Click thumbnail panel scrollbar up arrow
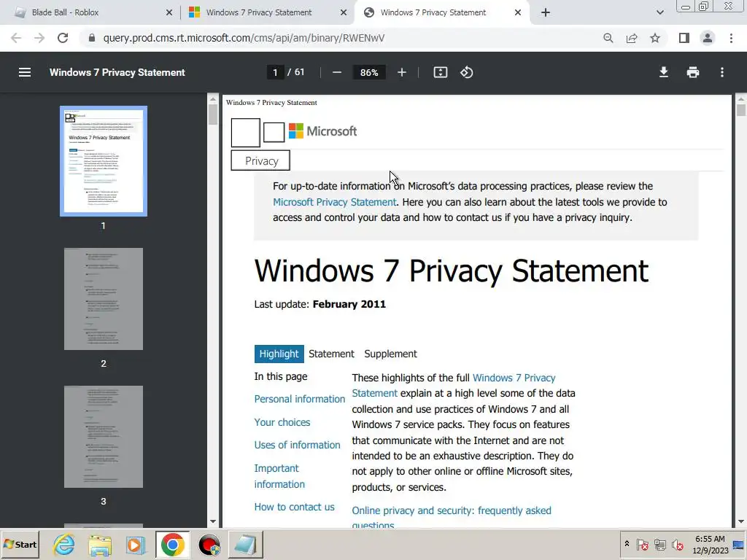 click(x=213, y=99)
